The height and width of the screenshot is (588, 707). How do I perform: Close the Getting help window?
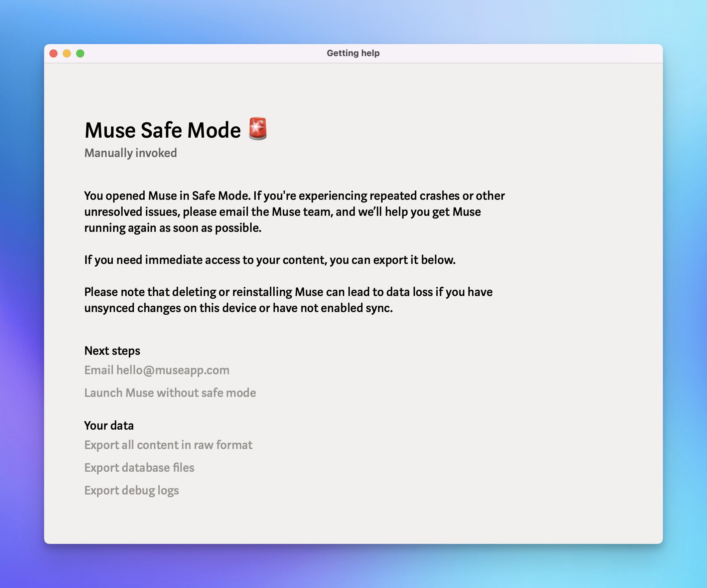tap(53, 53)
